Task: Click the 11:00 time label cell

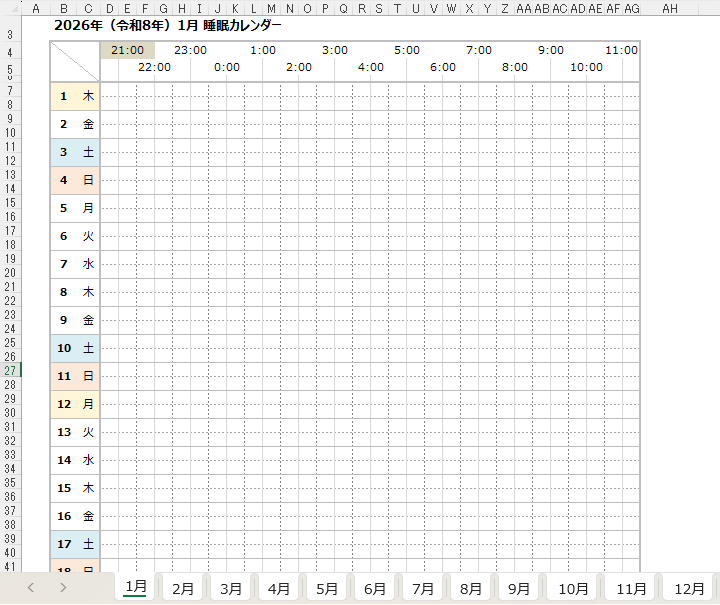Action: [621, 50]
